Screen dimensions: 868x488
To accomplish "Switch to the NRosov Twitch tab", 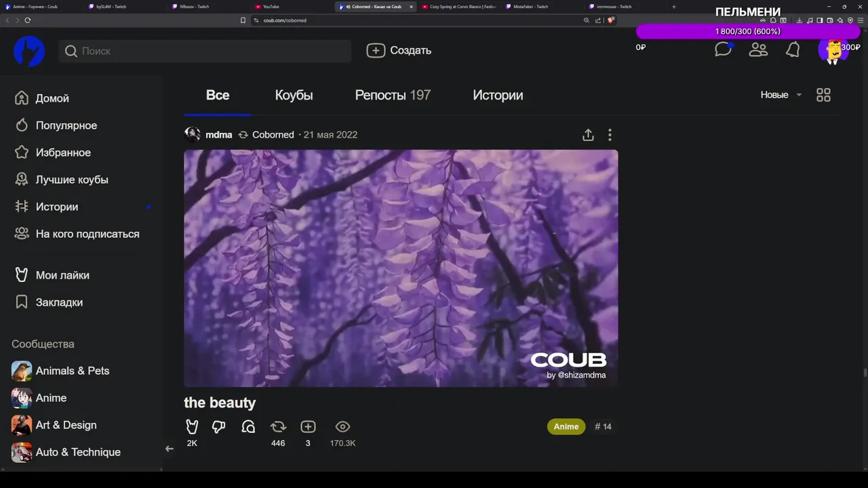I will pyautogui.click(x=209, y=7).
